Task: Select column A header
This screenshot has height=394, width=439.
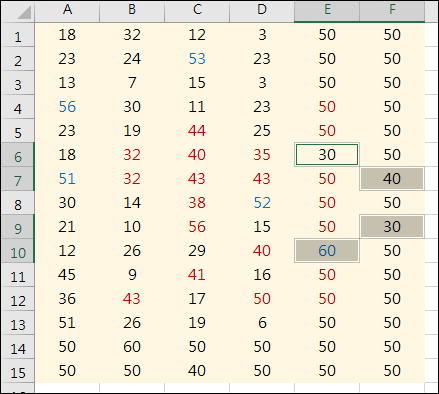Action: tap(67, 11)
